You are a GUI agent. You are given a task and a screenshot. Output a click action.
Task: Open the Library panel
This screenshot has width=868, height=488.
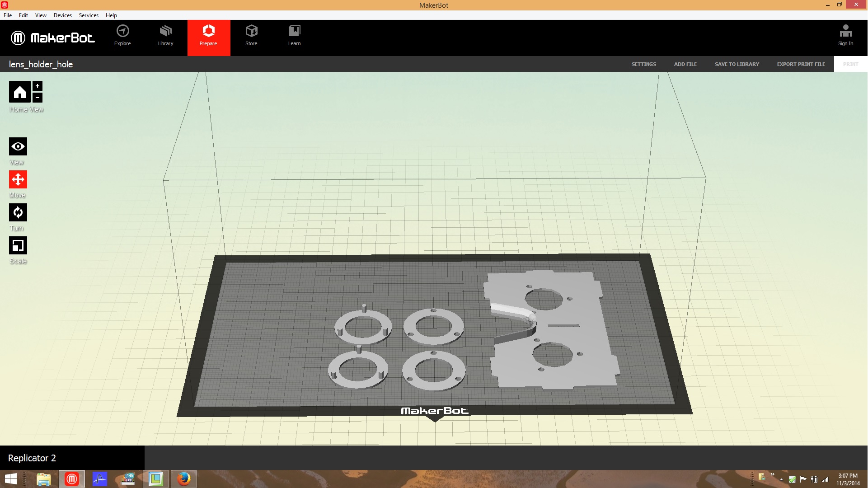coord(165,35)
